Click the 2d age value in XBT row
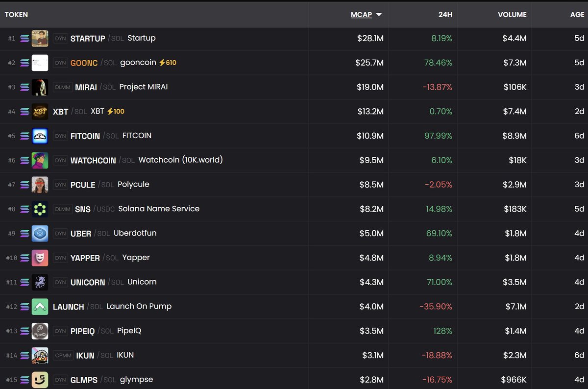 click(579, 111)
